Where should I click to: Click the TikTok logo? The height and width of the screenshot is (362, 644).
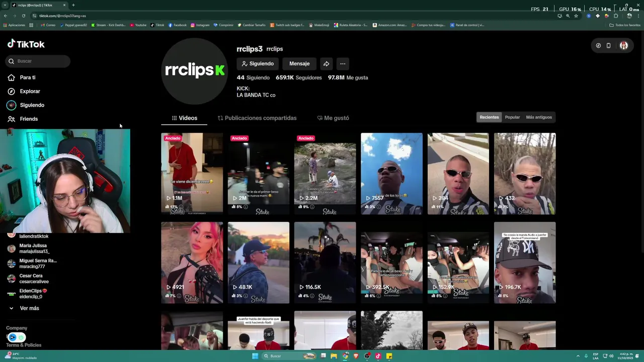tap(26, 44)
